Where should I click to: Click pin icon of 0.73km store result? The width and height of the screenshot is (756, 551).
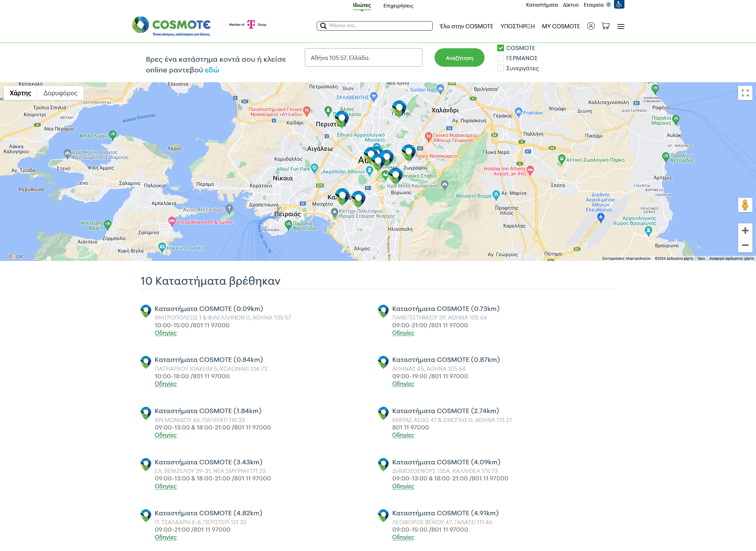coord(383,311)
